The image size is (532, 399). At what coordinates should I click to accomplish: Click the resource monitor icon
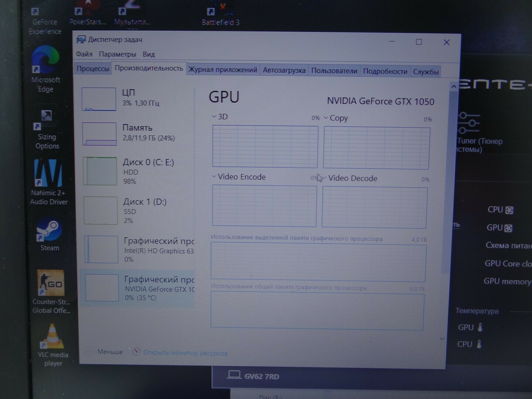tap(136, 351)
